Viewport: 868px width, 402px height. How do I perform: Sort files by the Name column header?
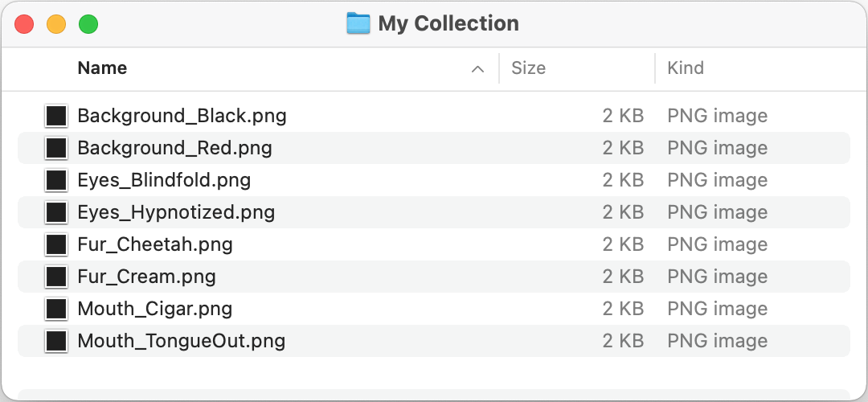(x=102, y=68)
